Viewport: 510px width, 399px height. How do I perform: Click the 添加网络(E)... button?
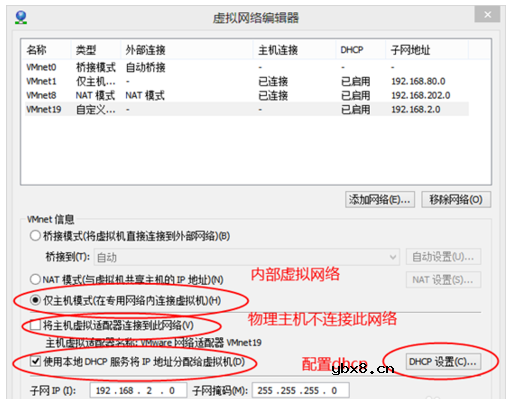pos(380,199)
